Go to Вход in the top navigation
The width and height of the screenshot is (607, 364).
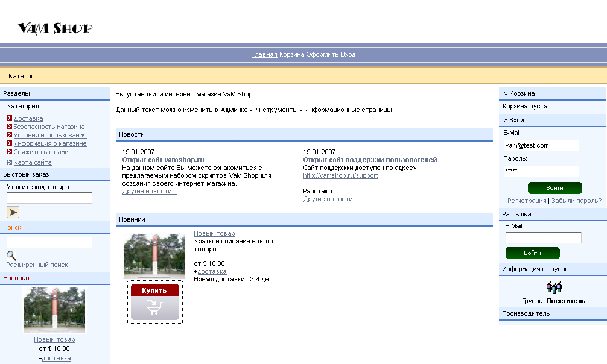(x=348, y=54)
